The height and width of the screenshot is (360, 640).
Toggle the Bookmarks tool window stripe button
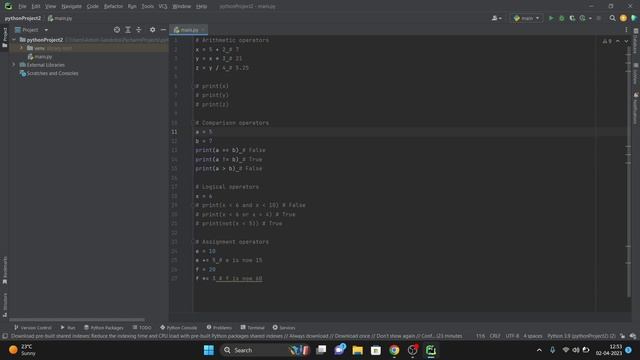pos(4,270)
